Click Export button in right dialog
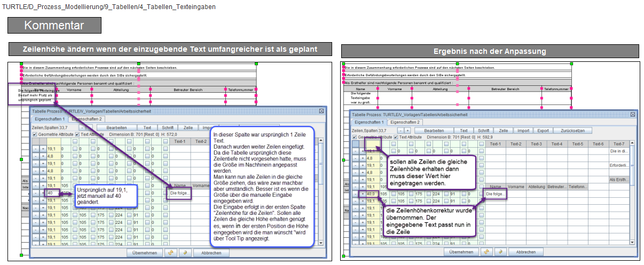 coord(543,131)
